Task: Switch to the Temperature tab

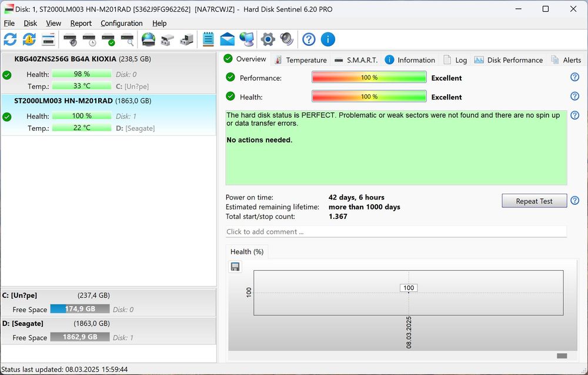Action: 300,59
